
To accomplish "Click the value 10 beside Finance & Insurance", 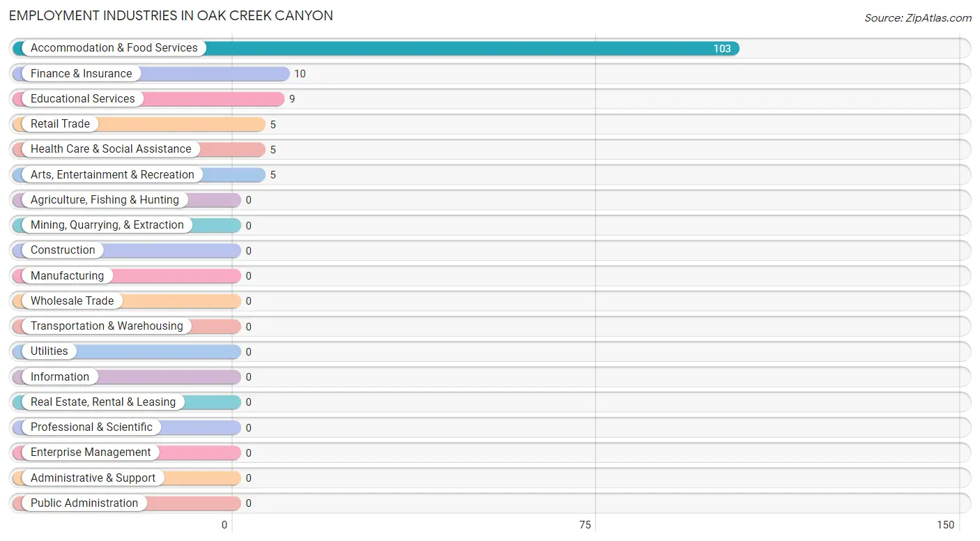I will coord(300,74).
